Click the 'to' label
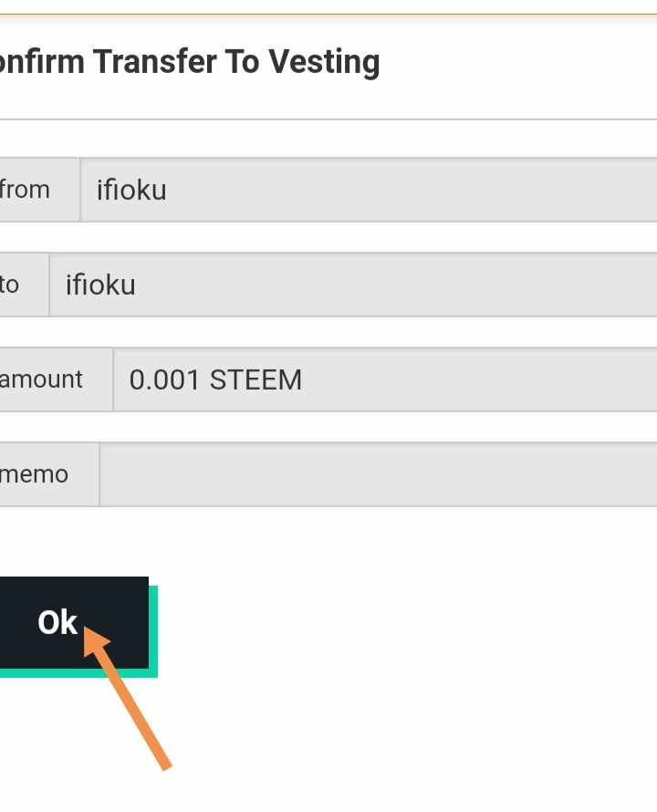Viewport: 657px width, 812px height. (x=11, y=285)
